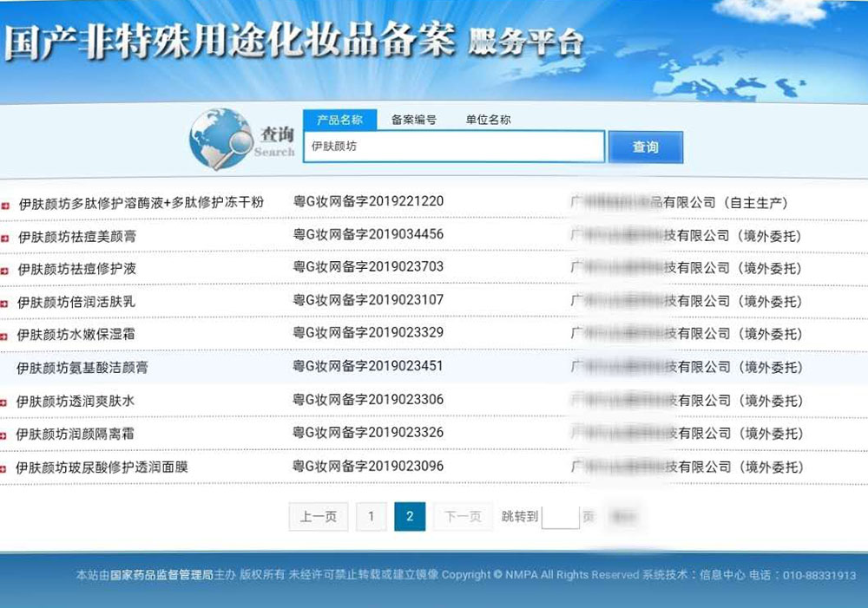Click record number 粤G妆网备字2019034456
This screenshot has width=868, height=608.
[x=368, y=234]
